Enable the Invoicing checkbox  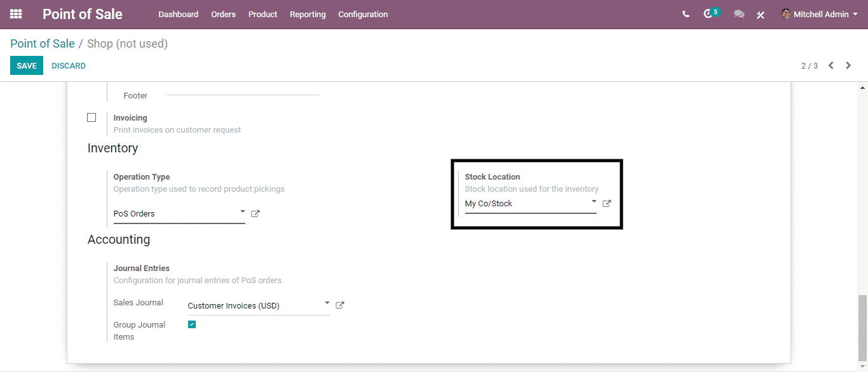point(92,117)
